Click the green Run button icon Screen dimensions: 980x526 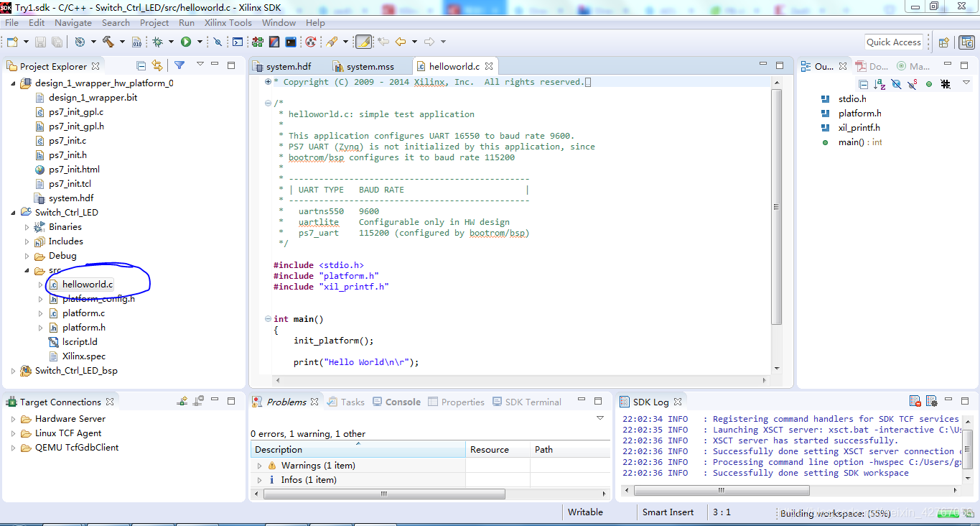pos(186,42)
